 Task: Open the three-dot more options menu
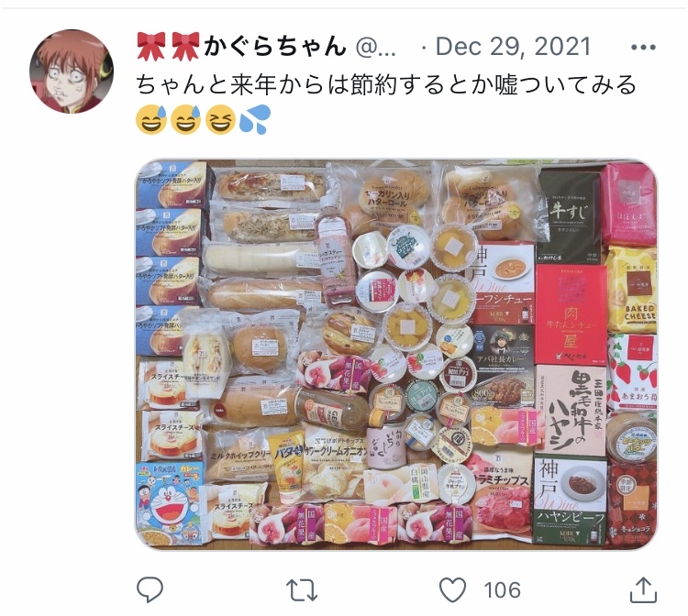(643, 47)
